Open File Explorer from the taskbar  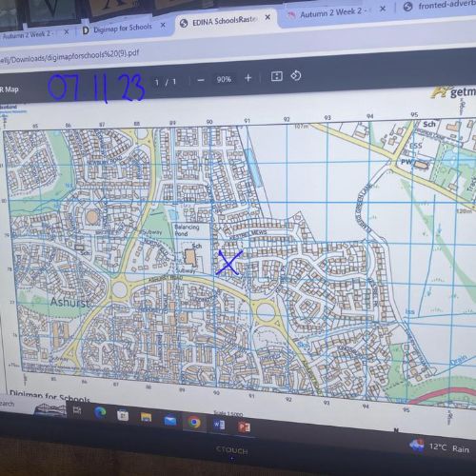pos(146,417)
